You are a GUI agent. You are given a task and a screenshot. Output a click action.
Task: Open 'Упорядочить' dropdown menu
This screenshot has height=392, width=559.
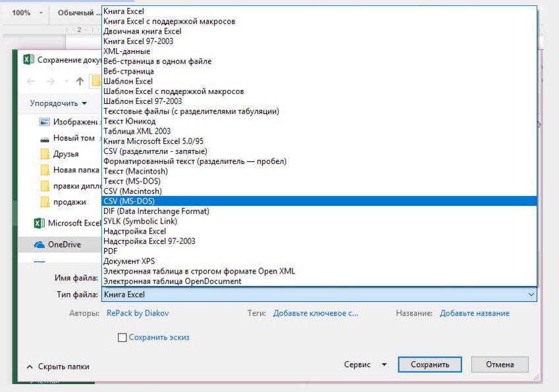[x=59, y=103]
